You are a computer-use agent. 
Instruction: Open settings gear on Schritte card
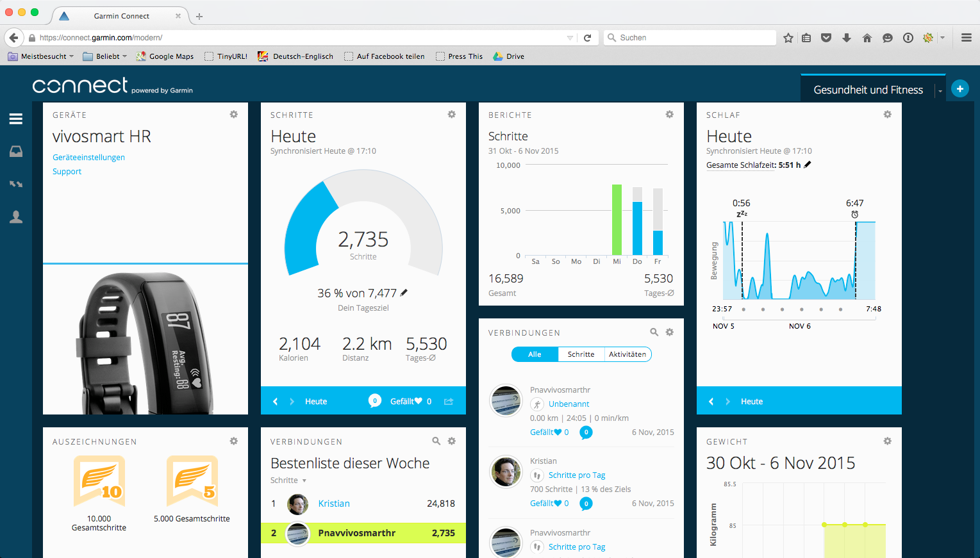(452, 115)
